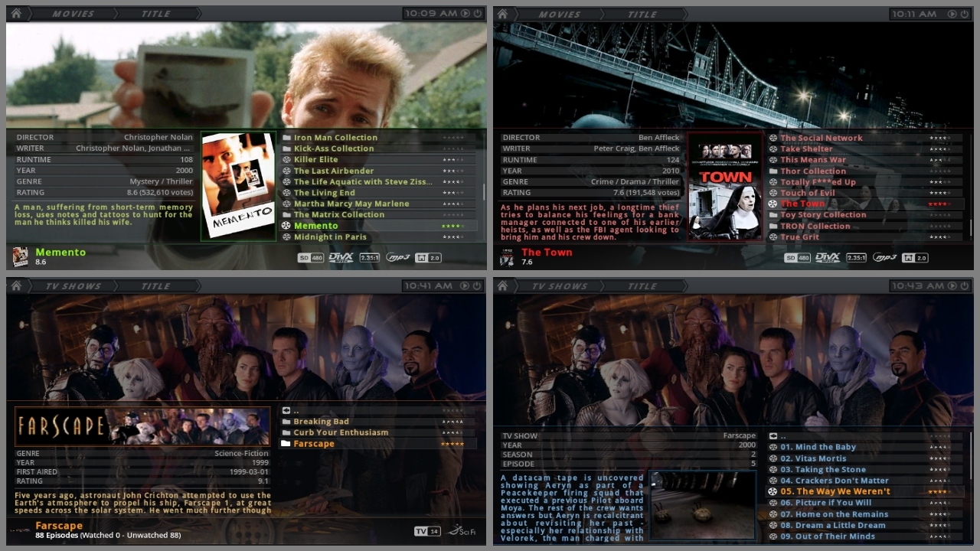
Task: Select Kick-Ass Collection
Action: click(377, 148)
